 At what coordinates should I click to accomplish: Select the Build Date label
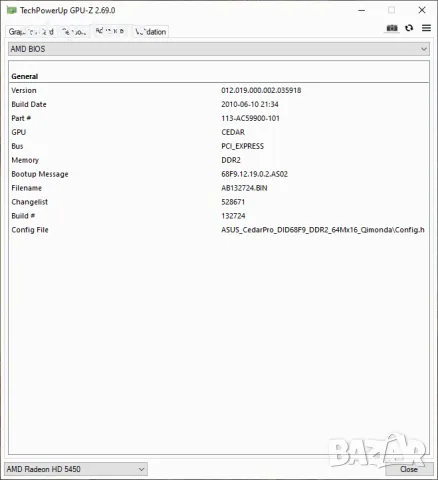29,104
